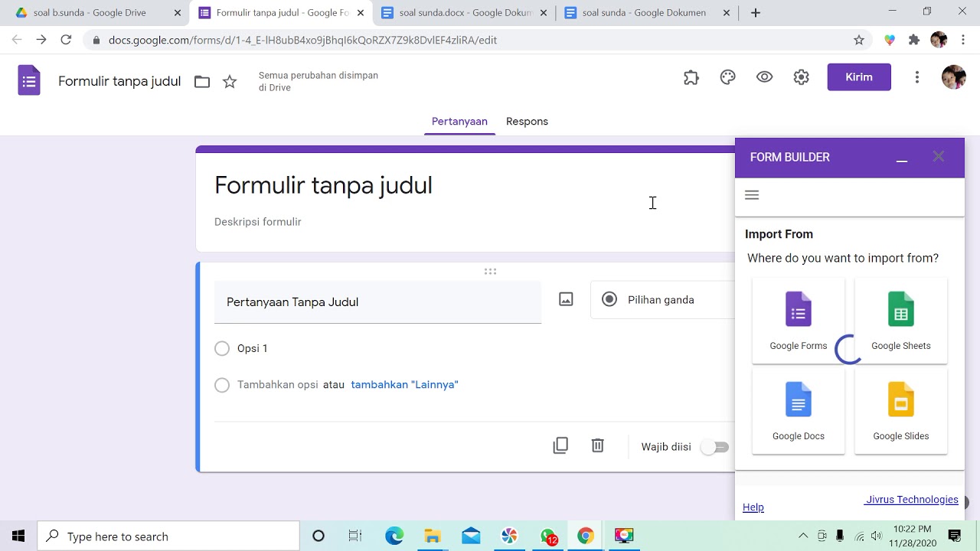Open the add-ons puzzle icon
Viewport: 980px width, 551px height.
pos(691,77)
